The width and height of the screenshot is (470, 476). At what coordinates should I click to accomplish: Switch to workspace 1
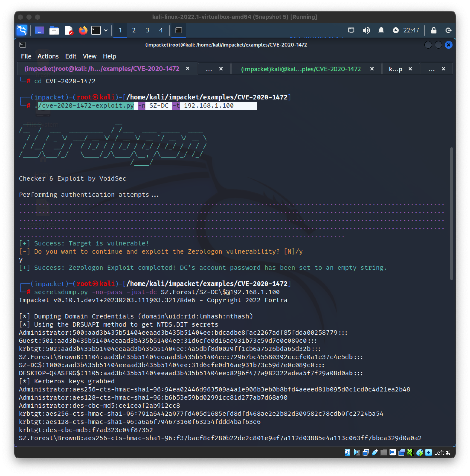pos(120,30)
